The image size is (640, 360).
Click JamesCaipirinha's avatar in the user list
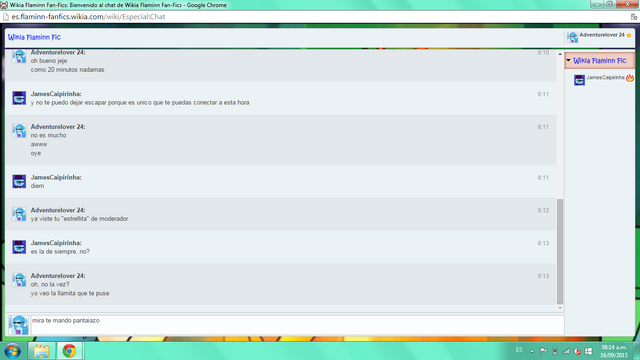point(579,80)
